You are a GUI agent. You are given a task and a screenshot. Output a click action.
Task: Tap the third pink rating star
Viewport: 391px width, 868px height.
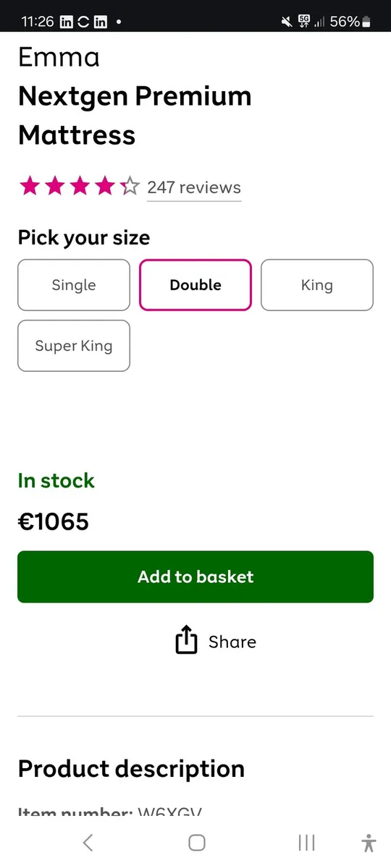[80, 187]
